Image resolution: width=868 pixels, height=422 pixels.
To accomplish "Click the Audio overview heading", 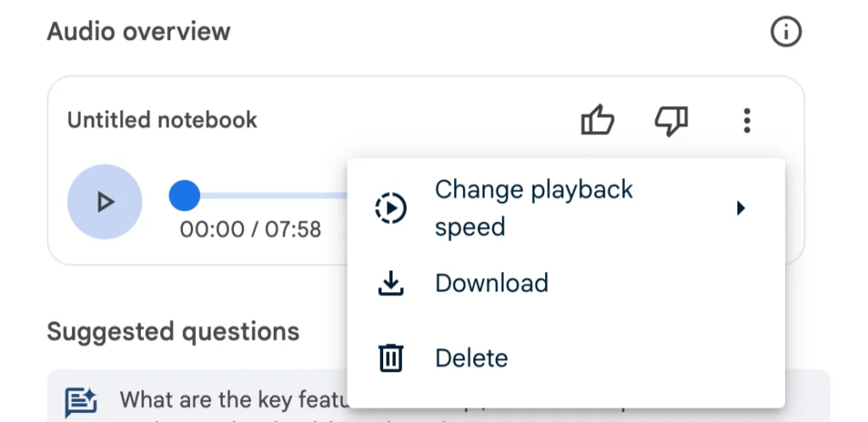I will pos(139,32).
